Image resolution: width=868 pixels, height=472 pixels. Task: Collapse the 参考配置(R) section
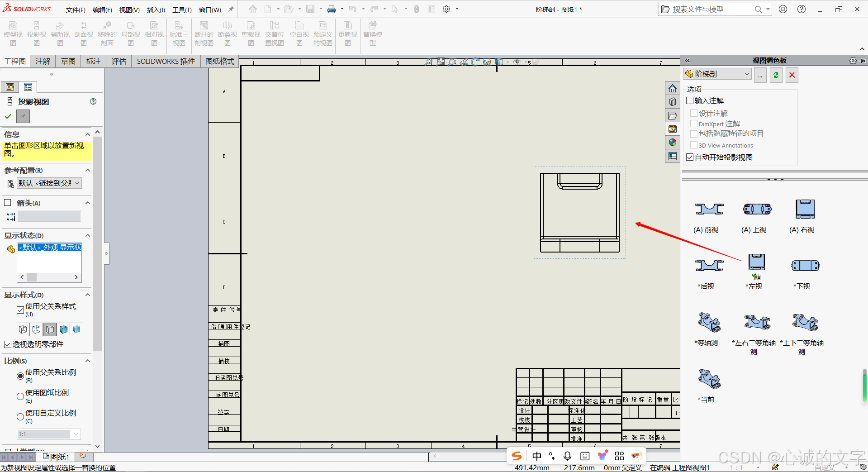tap(88, 170)
